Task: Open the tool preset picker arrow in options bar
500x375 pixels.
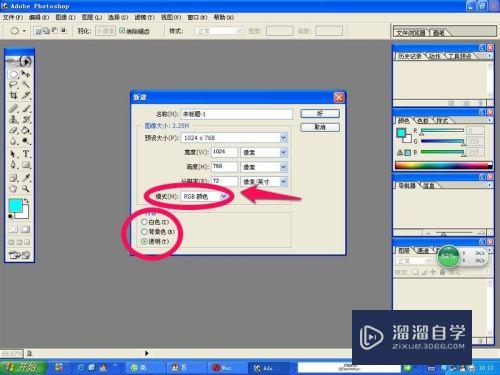Action: (x=24, y=31)
